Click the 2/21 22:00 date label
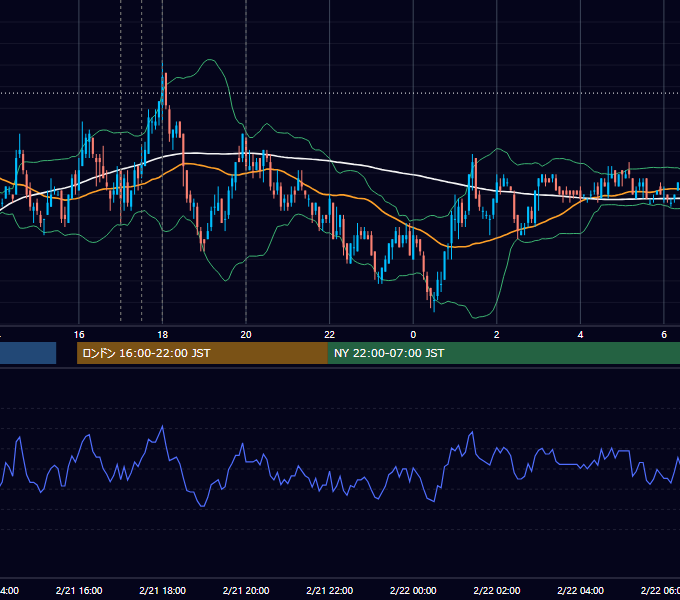 [330, 590]
